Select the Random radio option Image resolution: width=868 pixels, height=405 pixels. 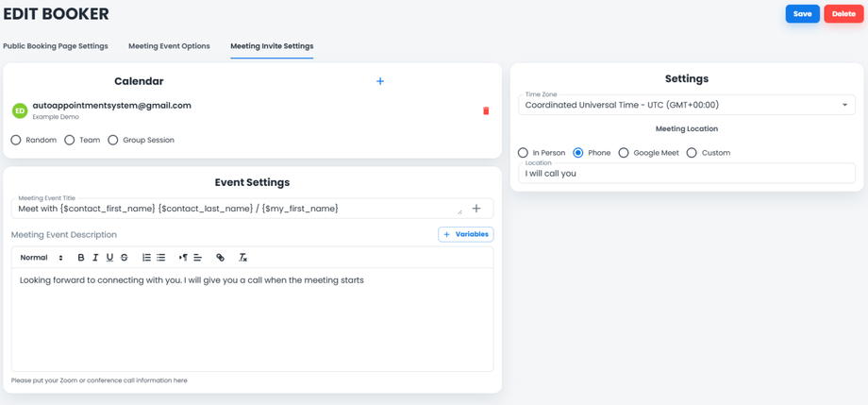(x=16, y=140)
